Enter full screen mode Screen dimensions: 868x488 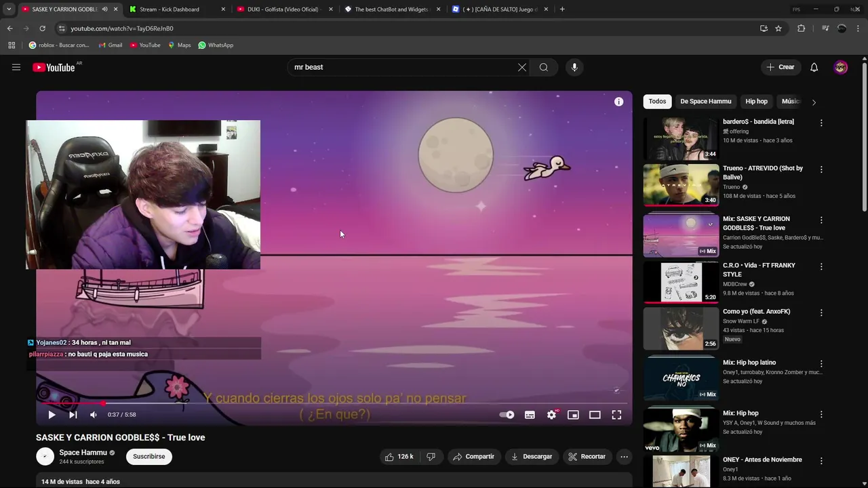pos(616,415)
